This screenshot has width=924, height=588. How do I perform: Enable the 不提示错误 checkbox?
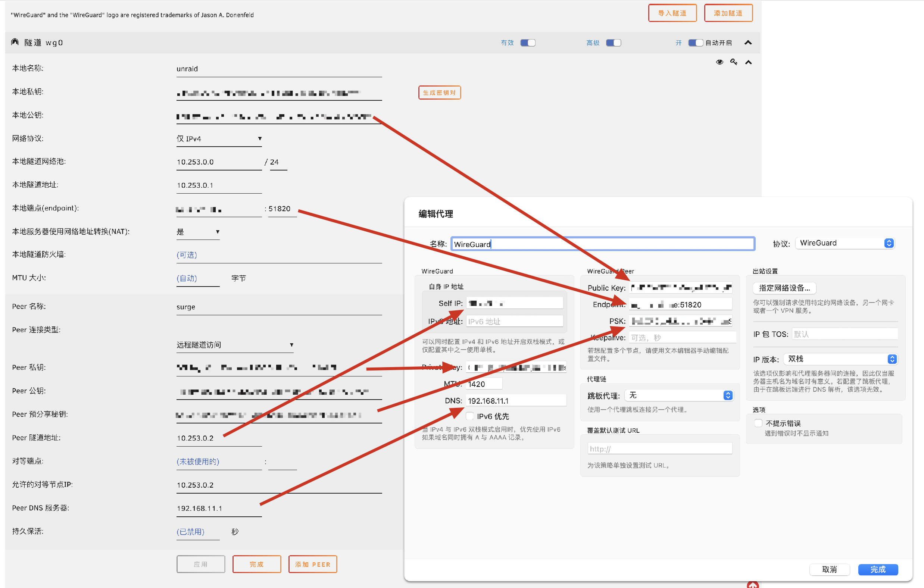758,423
